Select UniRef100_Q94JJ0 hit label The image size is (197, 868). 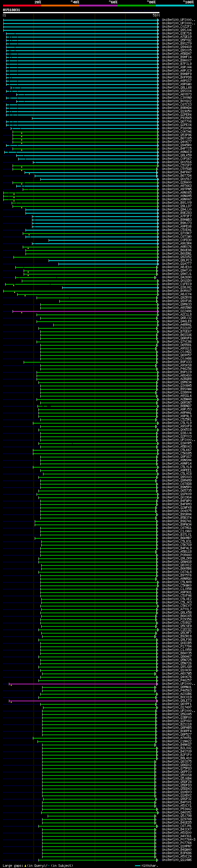click(x=177, y=210)
